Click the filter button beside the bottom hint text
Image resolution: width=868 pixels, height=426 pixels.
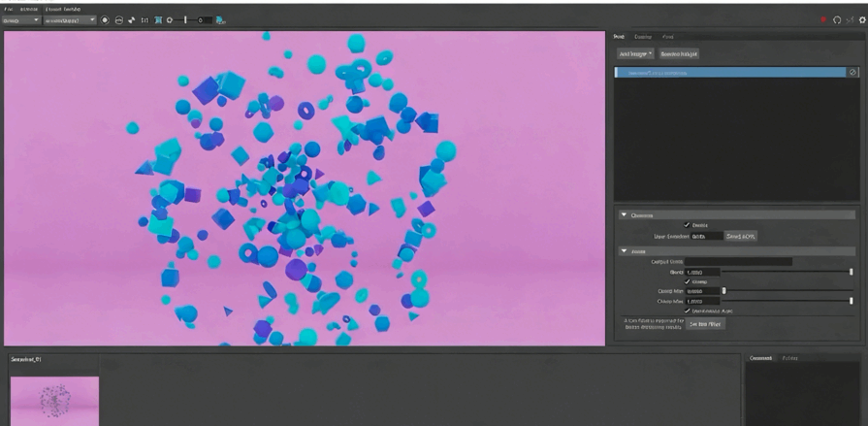(x=705, y=323)
